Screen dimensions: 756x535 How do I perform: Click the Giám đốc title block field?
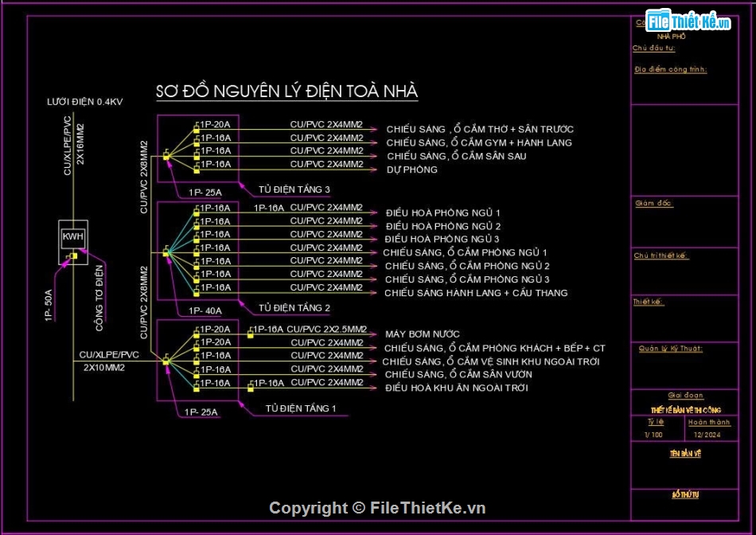tap(653, 203)
